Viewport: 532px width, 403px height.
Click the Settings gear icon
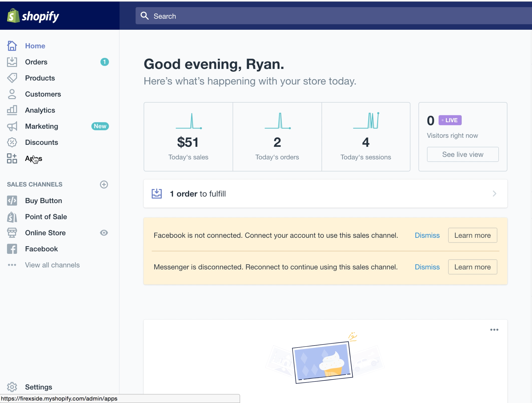(12, 387)
